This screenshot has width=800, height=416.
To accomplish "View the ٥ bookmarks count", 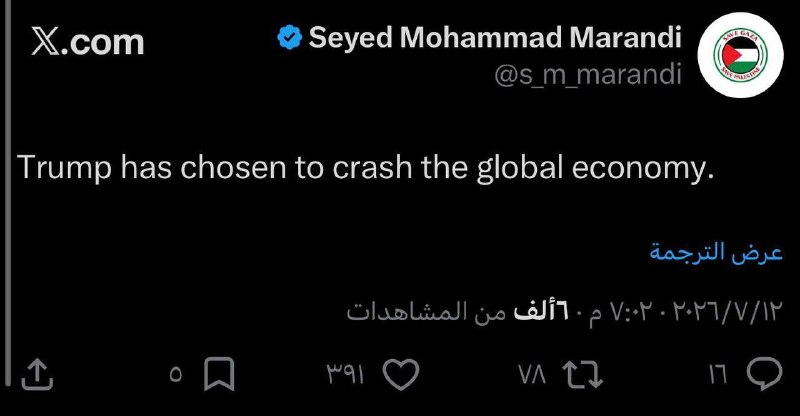I will click(x=175, y=376).
